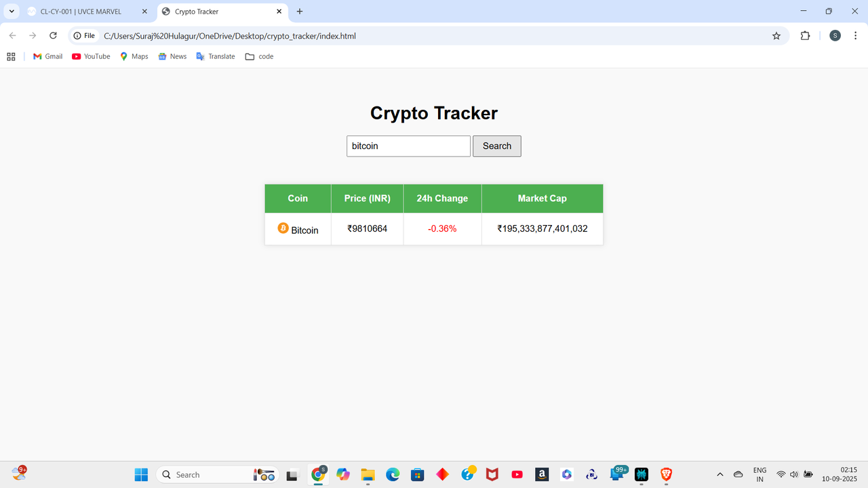Click the Bitcoin coin logo in the table
The height and width of the screenshot is (488, 868).
(x=283, y=228)
